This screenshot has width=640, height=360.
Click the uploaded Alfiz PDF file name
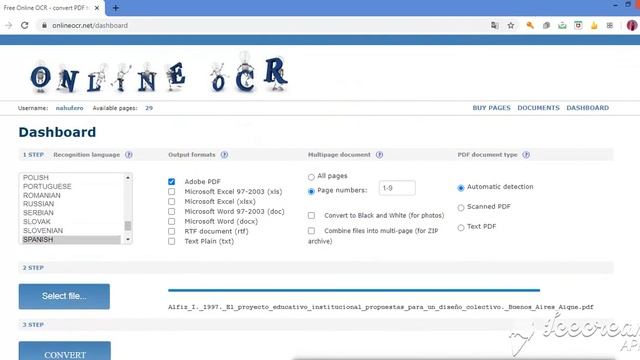(381, 307)
